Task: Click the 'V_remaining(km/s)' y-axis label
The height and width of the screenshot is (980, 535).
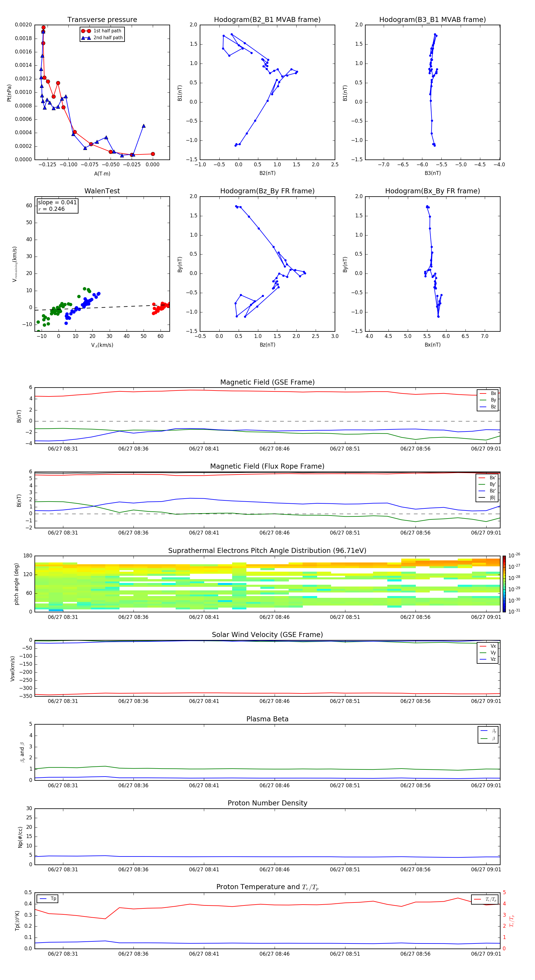Action: click(x=15, y=264)
